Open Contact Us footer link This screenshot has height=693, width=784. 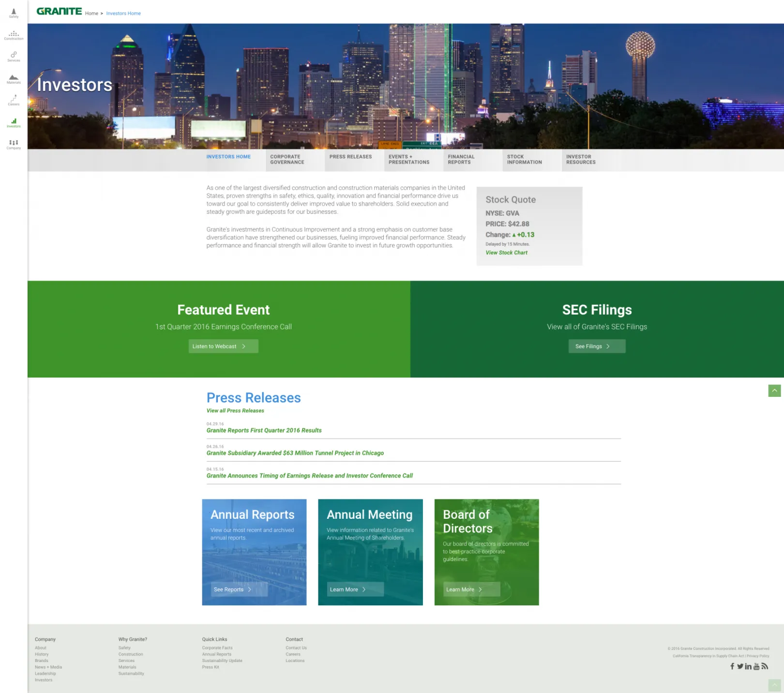[296, 648]
